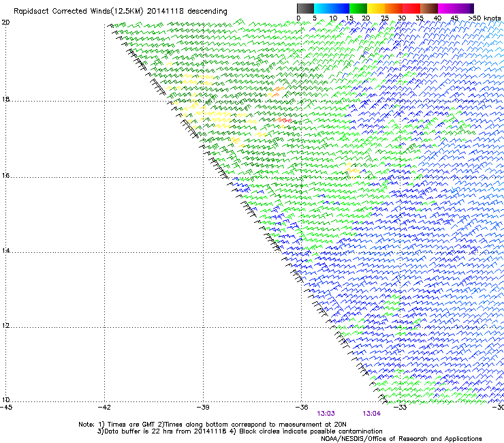The width and height of the screenshot is (504, 443).
Task: Click the purple '13:03' time stamp
Action: (x=326, y=414)
